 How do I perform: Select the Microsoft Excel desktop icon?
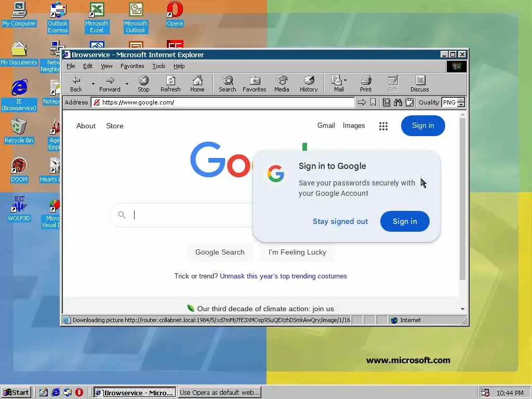[97, 17]
